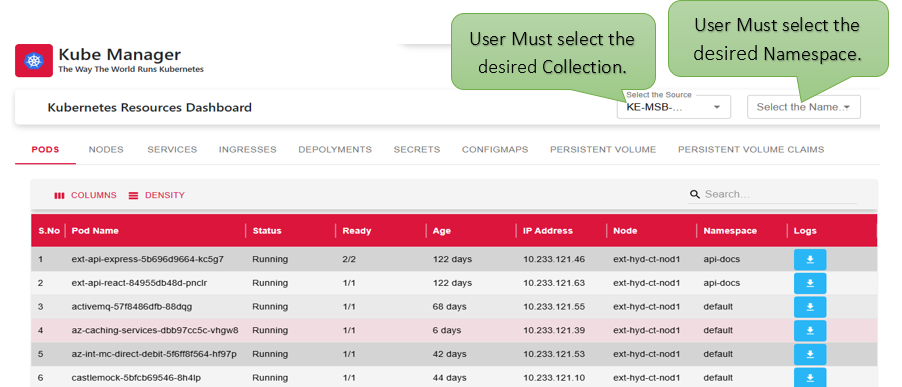Sort by the Pod Name column header
This screenshot has height=387, width=902.
pyautogui.click(x=95, y=231)
